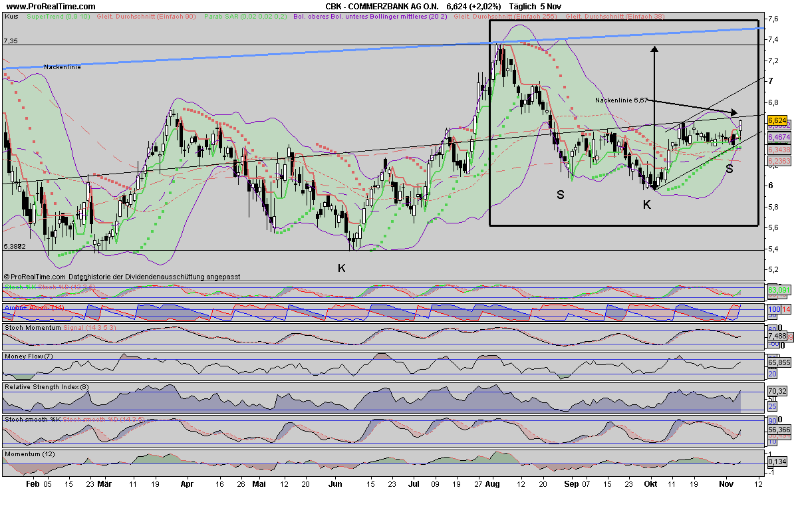Click the 65,855 Money Flow value tag
Screen dimensions: 798x532
(778, 363)
